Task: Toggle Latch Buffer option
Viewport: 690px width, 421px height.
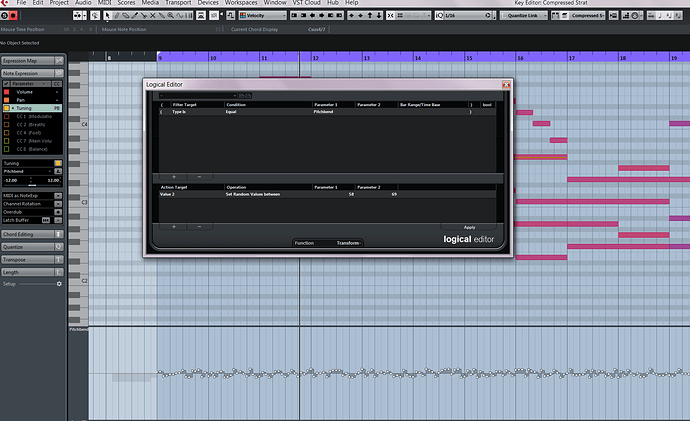Action: 58,220
